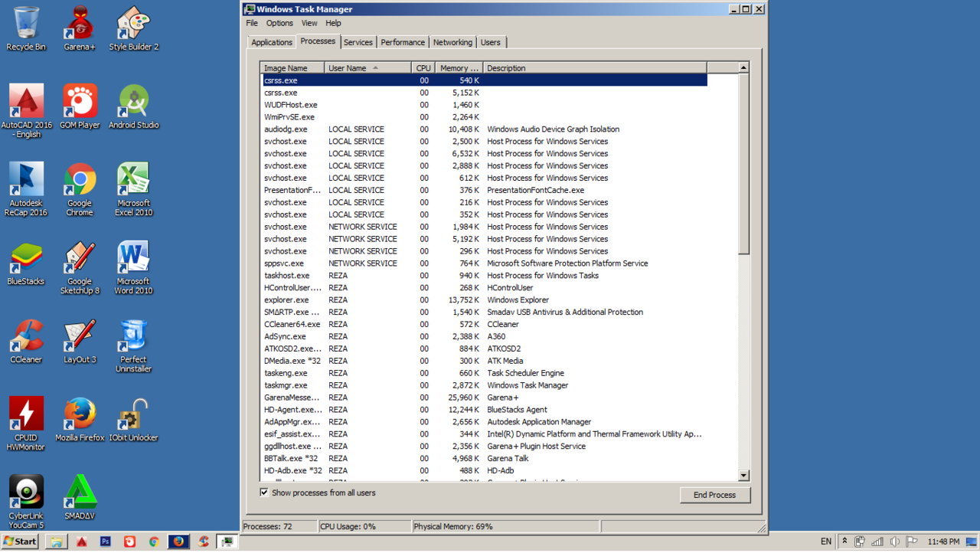Show hidden tray icons with the chevron
The width and height of the screenshot is (980, 553).
click(844, 542)
